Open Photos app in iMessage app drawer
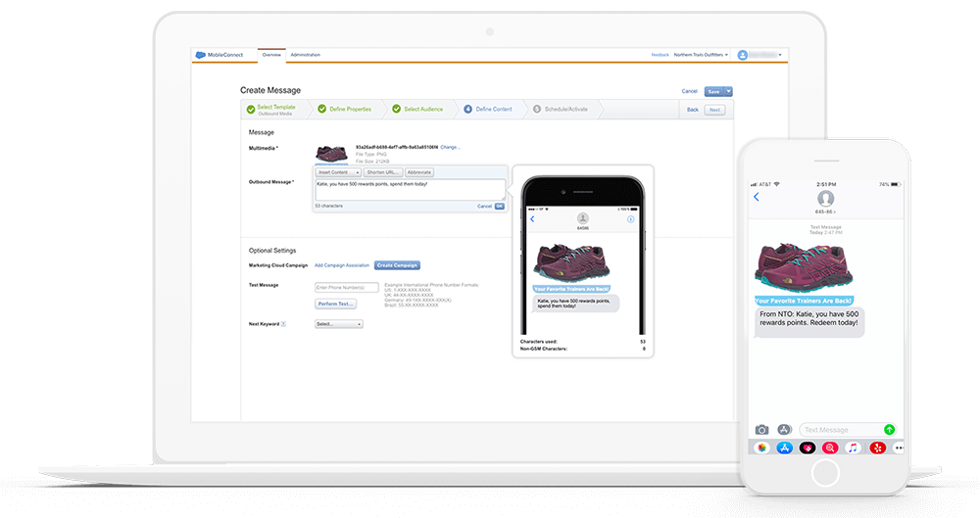Viewport: 980px width, 518px height. coord(761,447)
